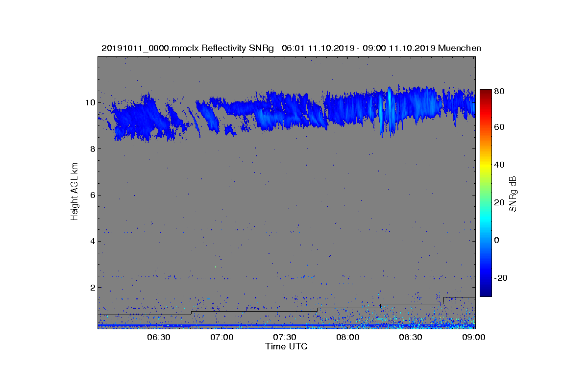Click the 08:00 time tick label
This screenshot has width=588, height=392.
[x=348, y=337]
